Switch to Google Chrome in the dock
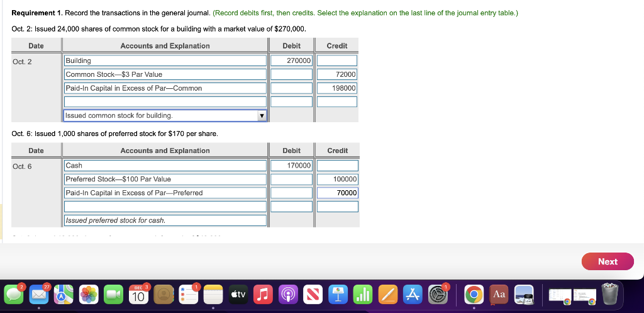The height and width of the screenshot is (313, 644). pyautogui.click(x=474, y=295)
